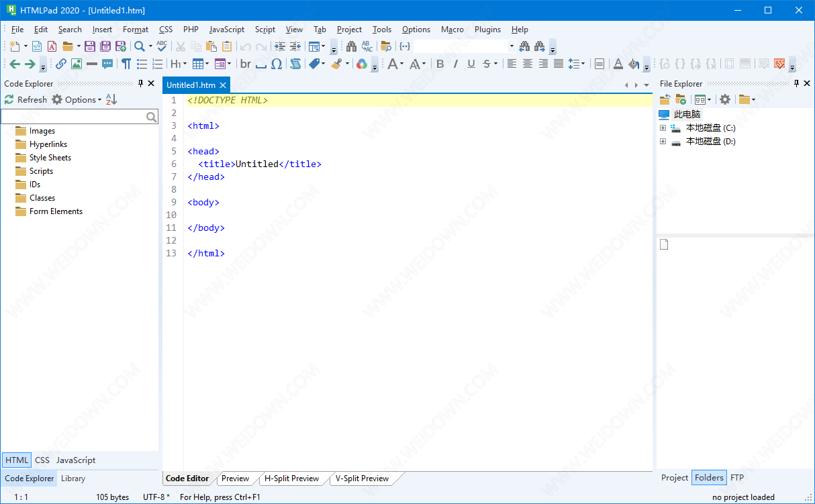
Task: Click the Insert hyperlink chain icon
Action: (x=61, y=64)
